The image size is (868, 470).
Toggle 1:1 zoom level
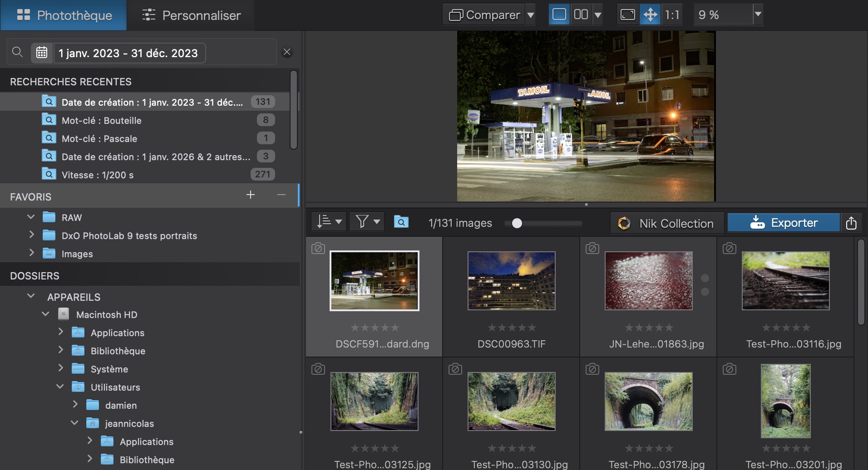point(672,15)
